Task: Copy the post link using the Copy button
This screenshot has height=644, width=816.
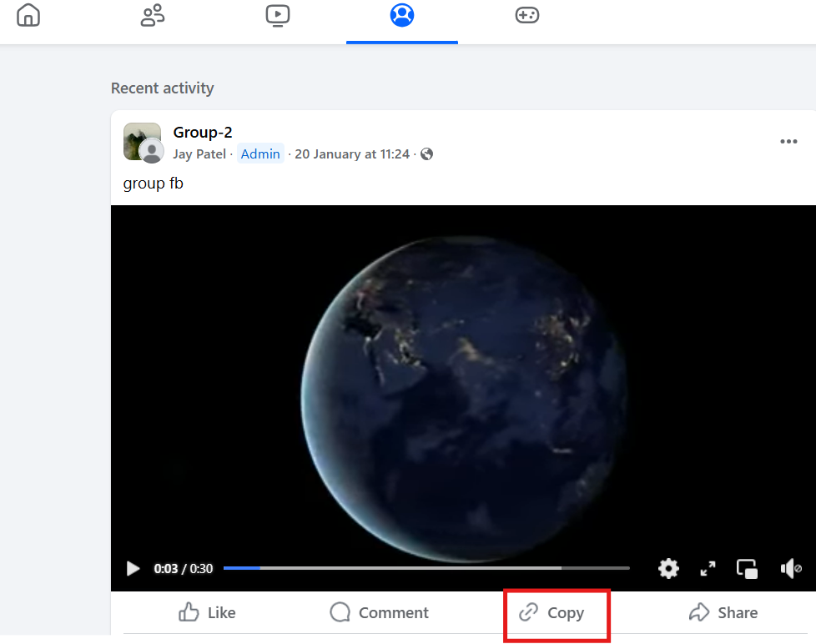Action: point(556,612)
